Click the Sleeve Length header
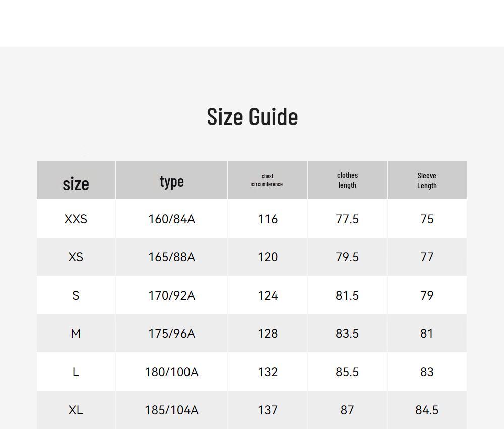Screen dimensions: 504x429 [427, 181]
